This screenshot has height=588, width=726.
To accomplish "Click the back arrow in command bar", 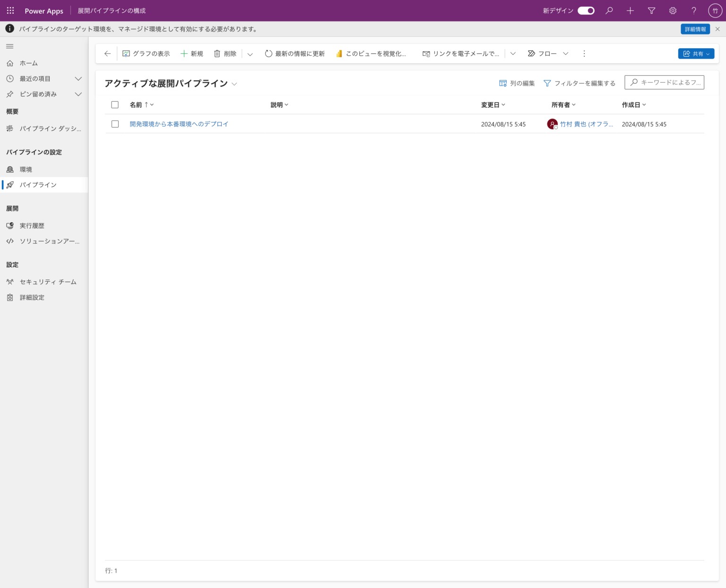I will click(107, 53).
